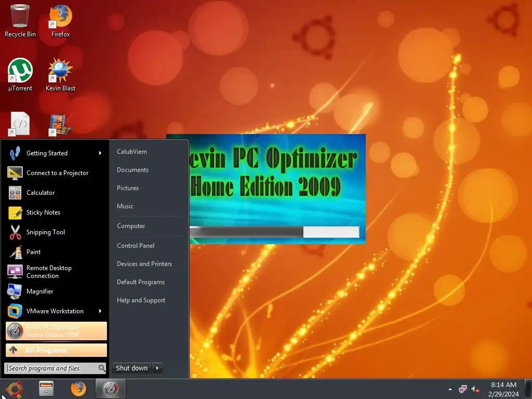This screenshot has width=532, height=399.
Task: Launch Firefox from the desktop shortcut
Action: pyautogui.click(x=60, y=20)
